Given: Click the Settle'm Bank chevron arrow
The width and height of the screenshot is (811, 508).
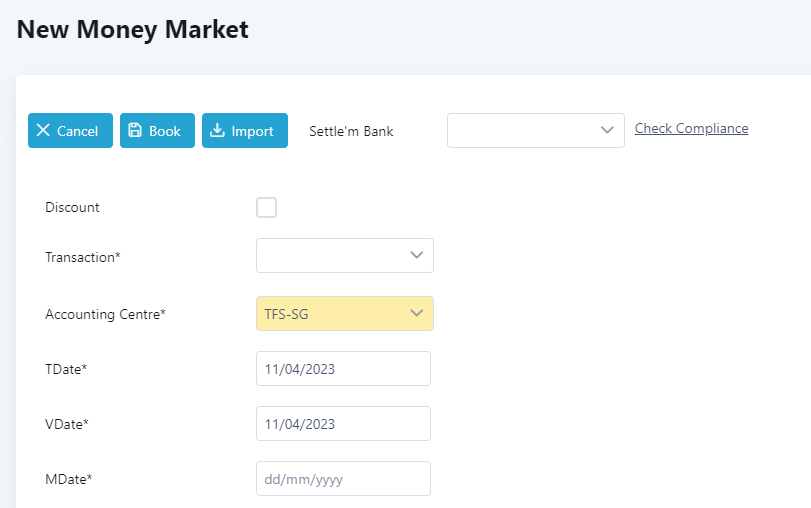Looking at the screenshot, I should click(607, 130).
